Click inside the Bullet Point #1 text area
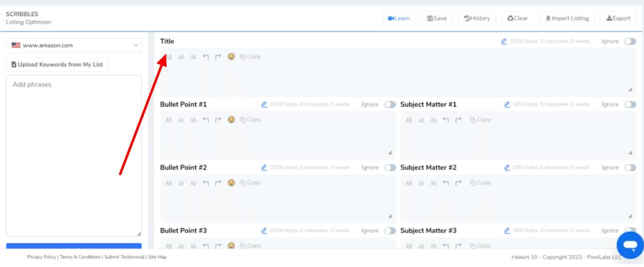Image resolution: width=644 pixels, height=267 pixels. 278,135
